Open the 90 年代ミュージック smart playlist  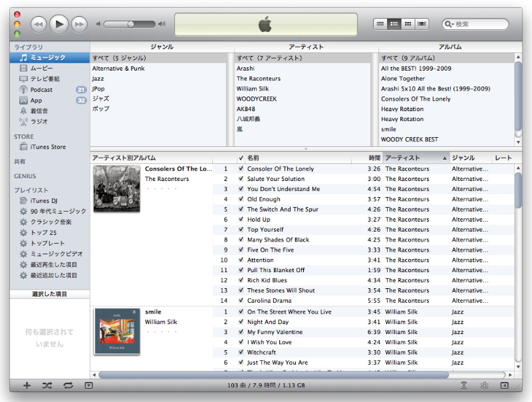(x=49, y=211)
